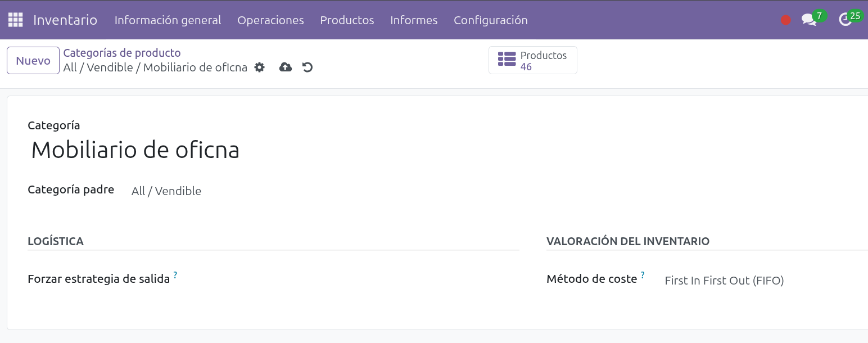Edit the category name Mobiliario de oficna
The height and width of the screenshot is (343, 868).
pyautogui.click(x=135, y=150)
